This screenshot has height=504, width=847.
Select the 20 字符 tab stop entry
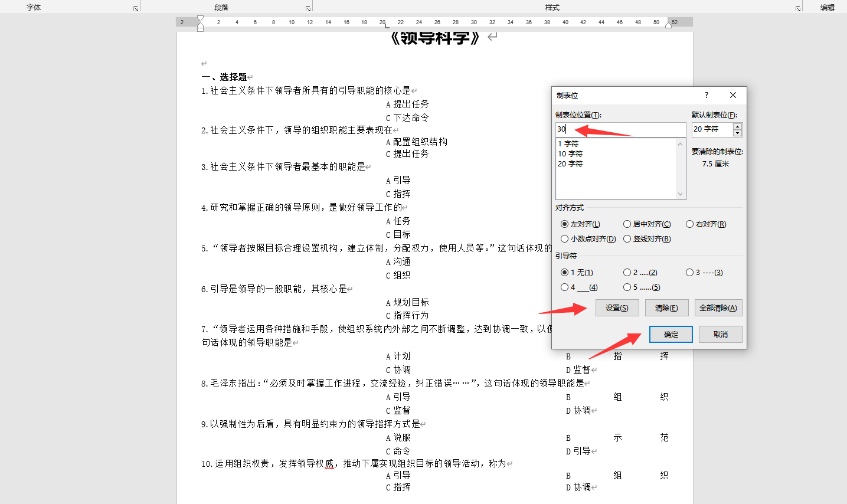[570, 164]
